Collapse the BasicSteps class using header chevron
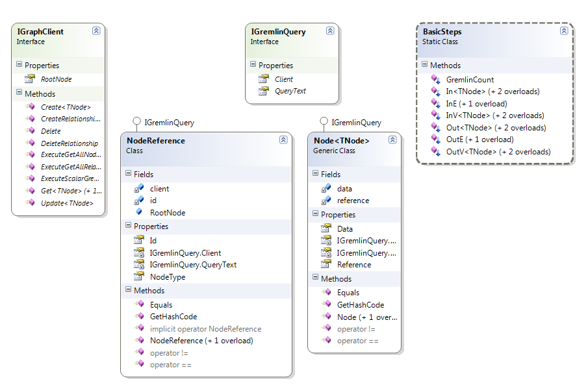This screenshot has height=390, width=588. pos(563,30)
